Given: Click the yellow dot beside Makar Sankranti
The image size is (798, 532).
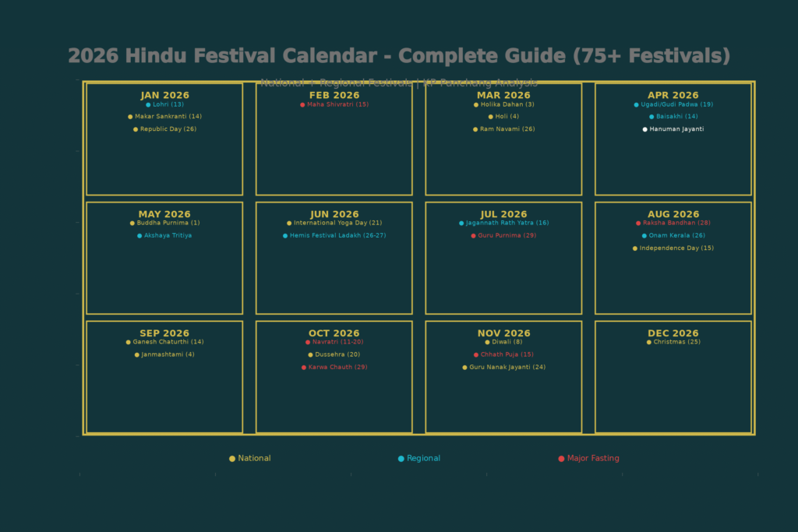Looking at the screenshot, I should (130, 117).
